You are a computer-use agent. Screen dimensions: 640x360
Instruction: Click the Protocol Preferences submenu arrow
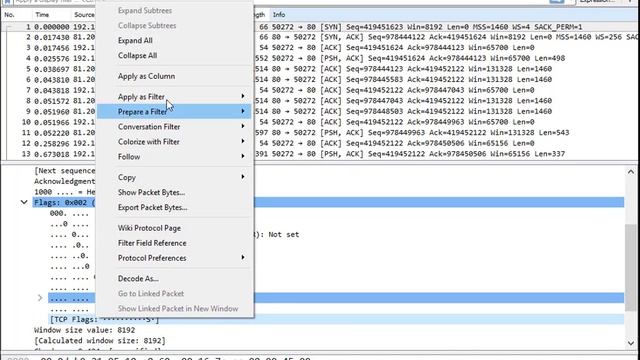pyautogui.click(x=243, y=258)
